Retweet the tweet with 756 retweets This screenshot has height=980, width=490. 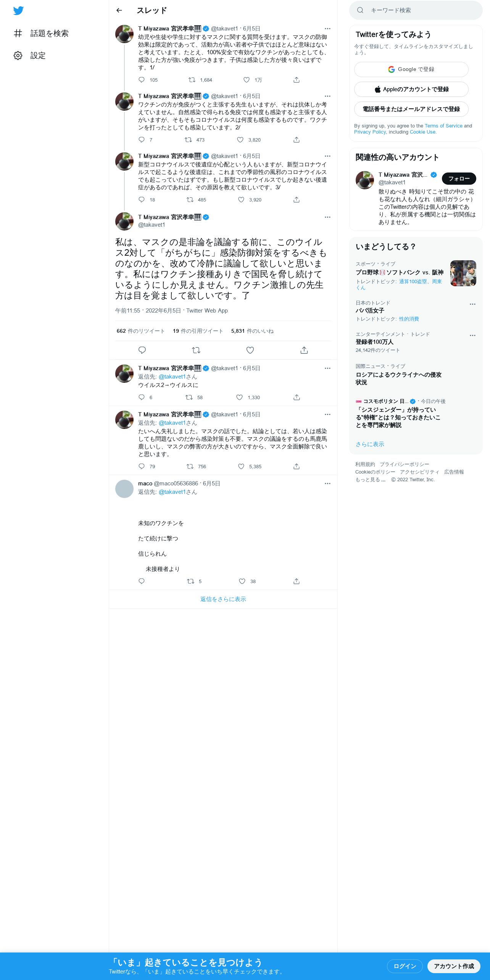coord(190,466)
